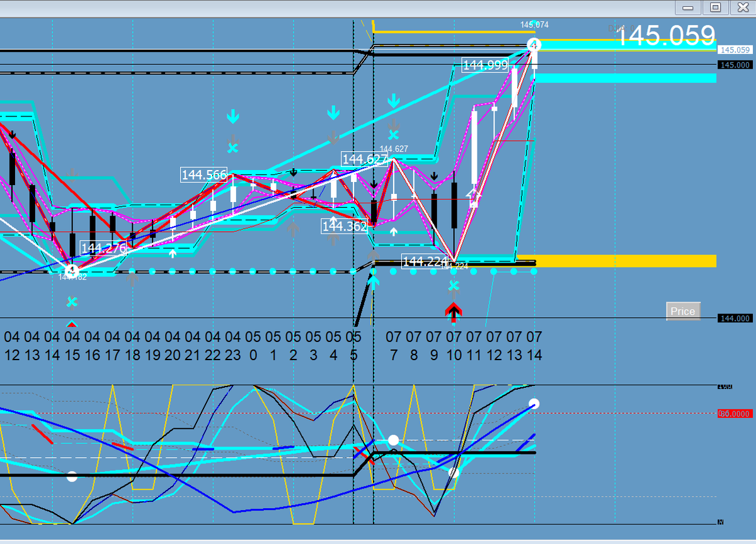Viewport: 756px width, 544px height.
Task: Click the 05 5 time axis label
Action: (353, 346)
